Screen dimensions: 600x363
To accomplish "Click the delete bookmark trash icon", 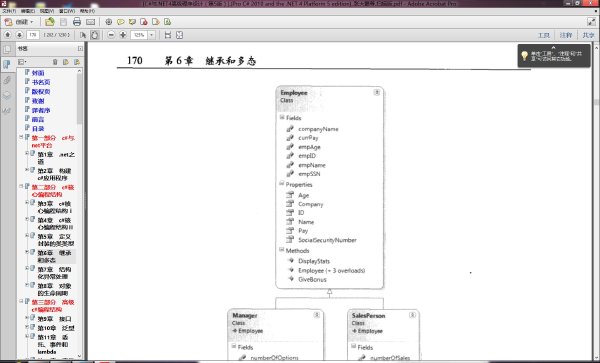I will 55,62.
